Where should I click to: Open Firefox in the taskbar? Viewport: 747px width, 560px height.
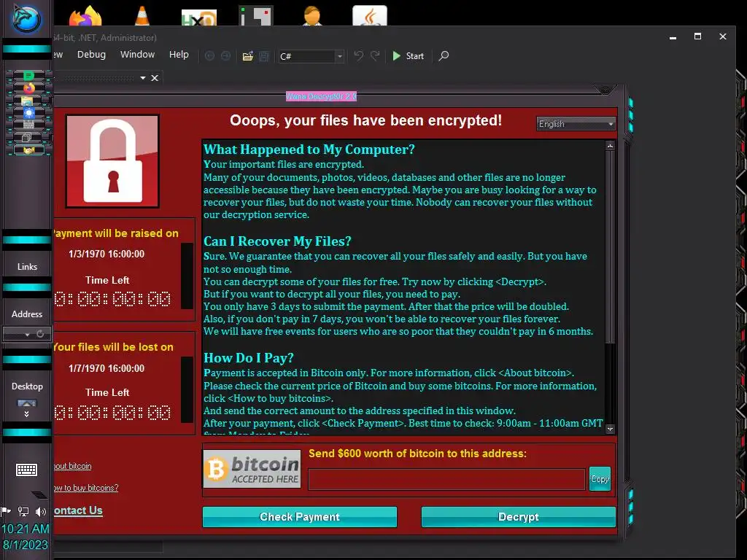click(x=28, y=88)
